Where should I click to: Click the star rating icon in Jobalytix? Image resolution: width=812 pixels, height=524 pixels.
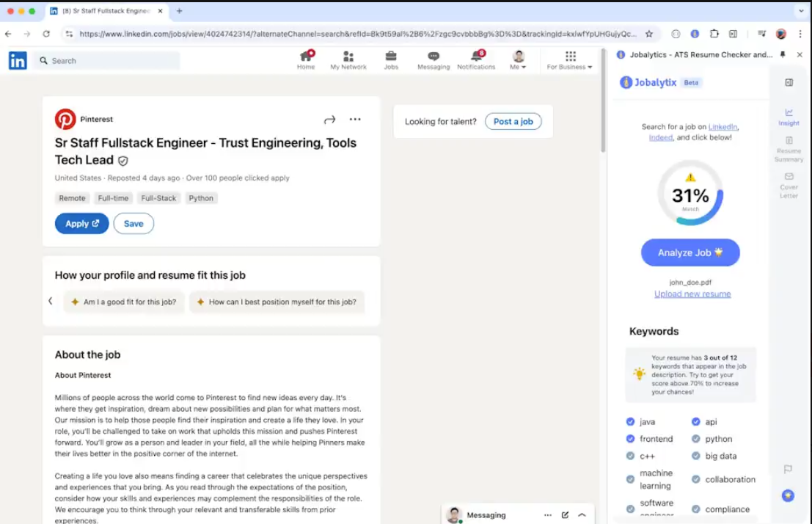point(788,495)
